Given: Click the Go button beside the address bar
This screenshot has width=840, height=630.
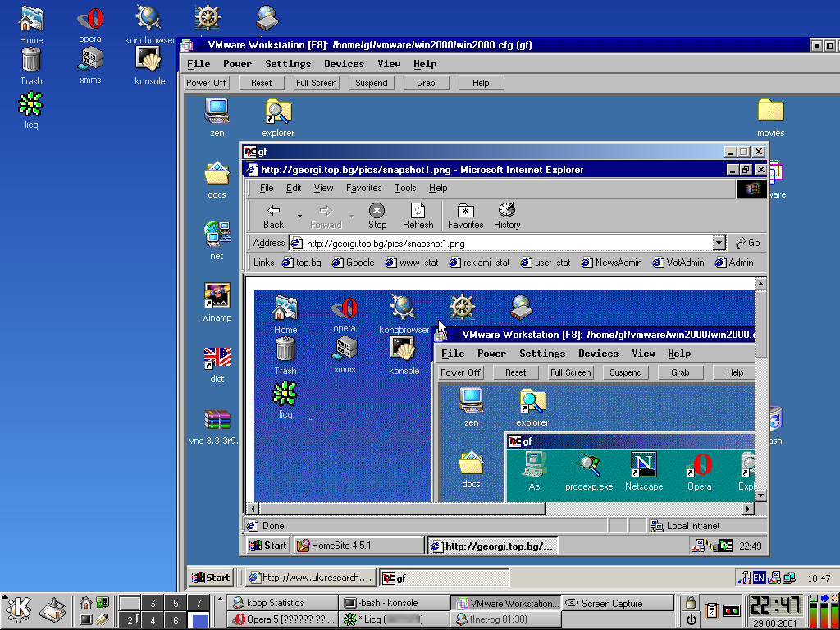Looking at the screenshot, I should 748,243.
